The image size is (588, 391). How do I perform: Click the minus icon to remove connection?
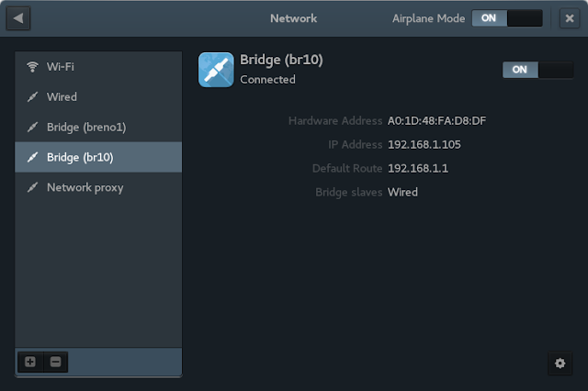pos(55,362)
